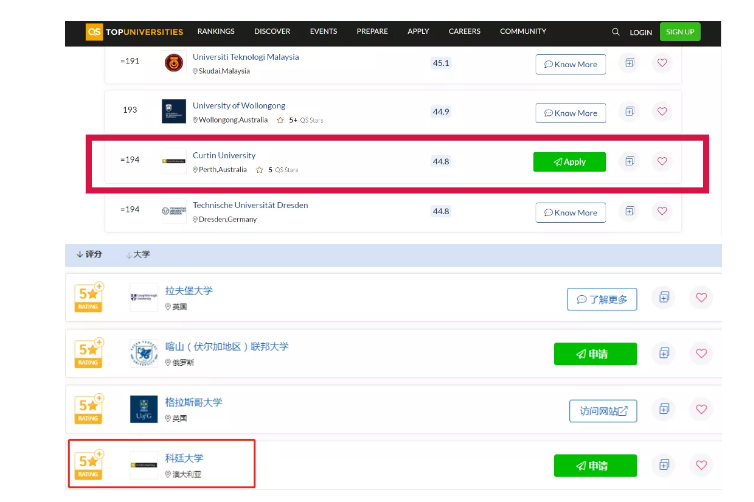Screen dimensions: 754x502
Task: Click the Dresden, Germany location text
Action: (x=225, y=219)
